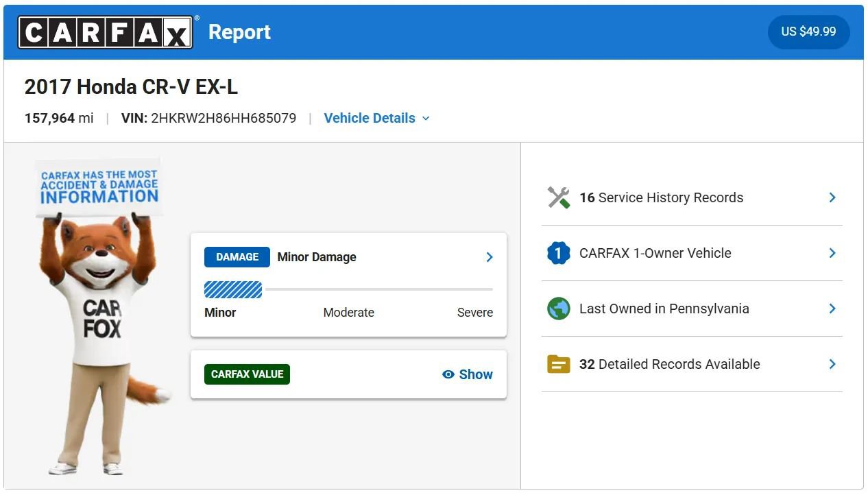
Task: Click the globe location icon
Action: point(559,309)
